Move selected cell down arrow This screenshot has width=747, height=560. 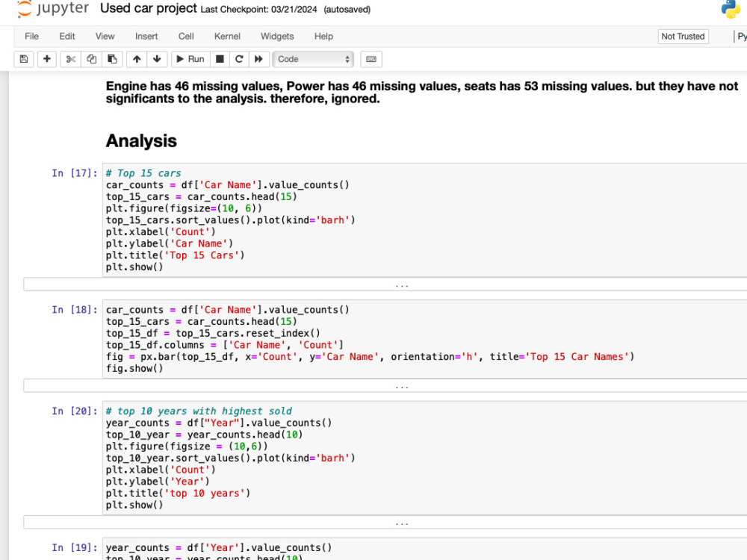157,59
